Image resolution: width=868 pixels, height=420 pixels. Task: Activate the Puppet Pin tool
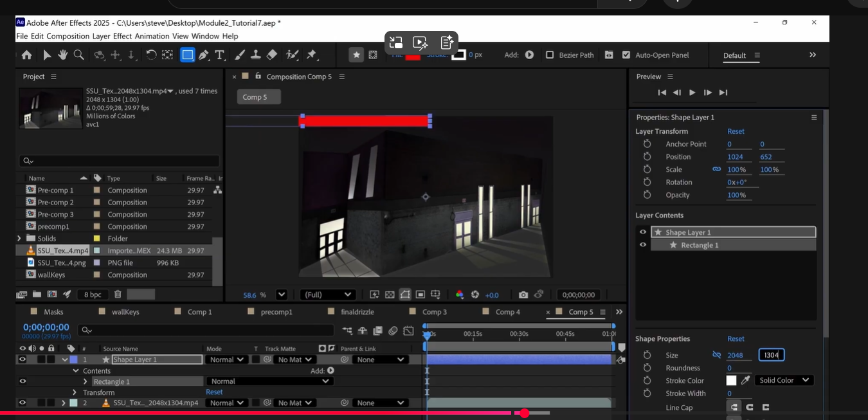tap(312, 55)
